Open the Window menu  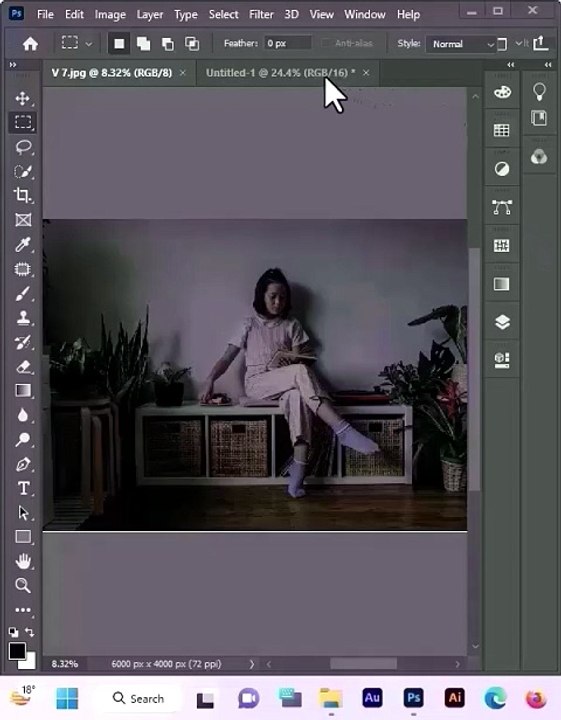365,15
